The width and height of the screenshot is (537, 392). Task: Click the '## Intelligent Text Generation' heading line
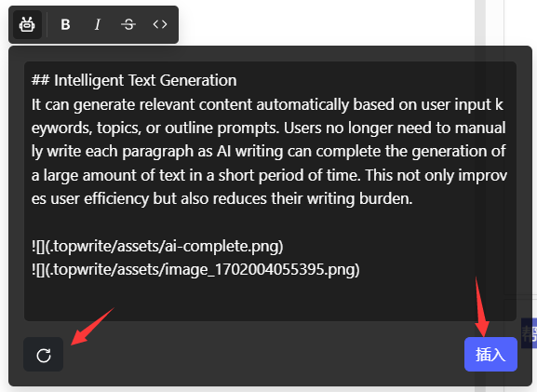pos(134,80)
